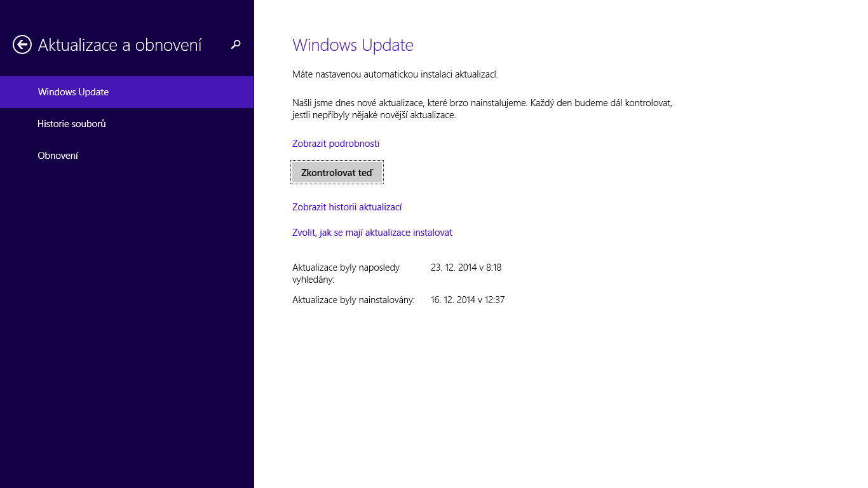Open Historie souborů in the sidebar
The image size is (868, 488).
[x=127, y=124]
